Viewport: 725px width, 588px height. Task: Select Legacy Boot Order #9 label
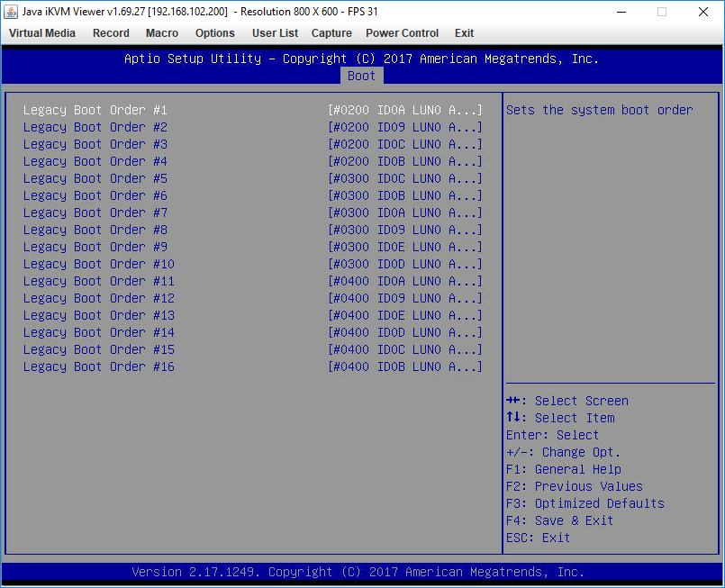tap(95, 247)
